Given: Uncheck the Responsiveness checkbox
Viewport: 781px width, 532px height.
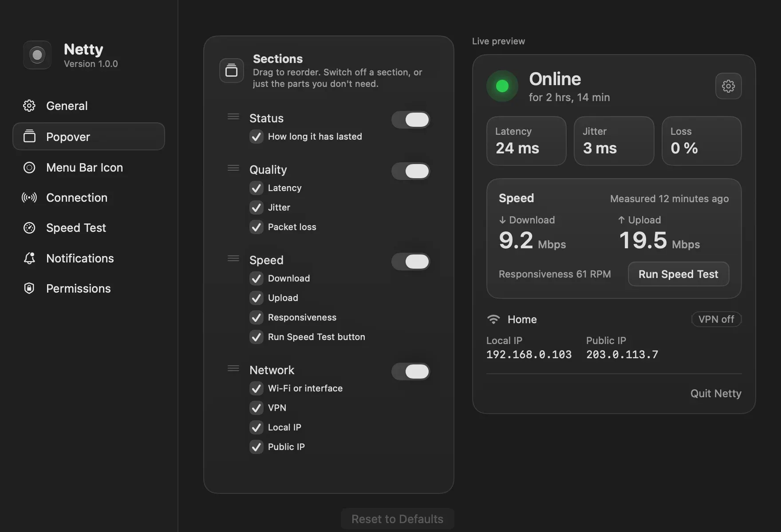Looking at the screenshot, I should click(x=256, y=317).
